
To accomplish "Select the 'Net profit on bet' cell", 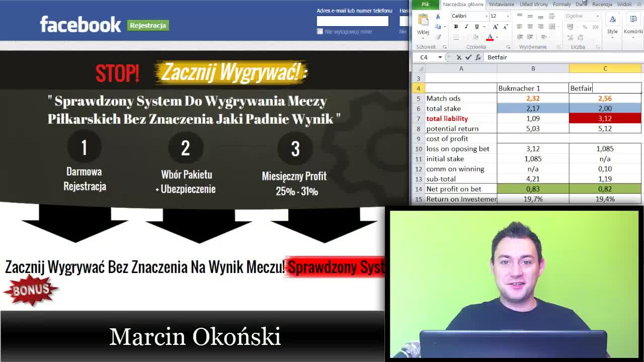I will click(x=461, y=189).
